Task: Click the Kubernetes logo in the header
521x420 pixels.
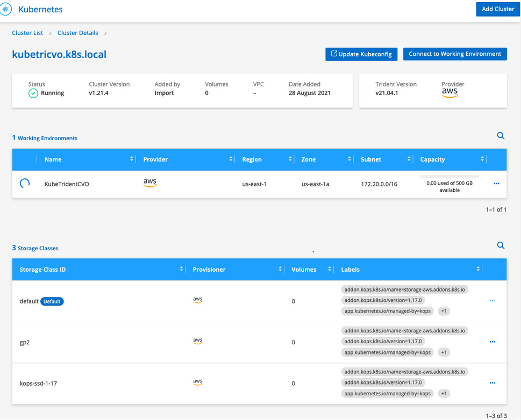Action: coord(6,9)
